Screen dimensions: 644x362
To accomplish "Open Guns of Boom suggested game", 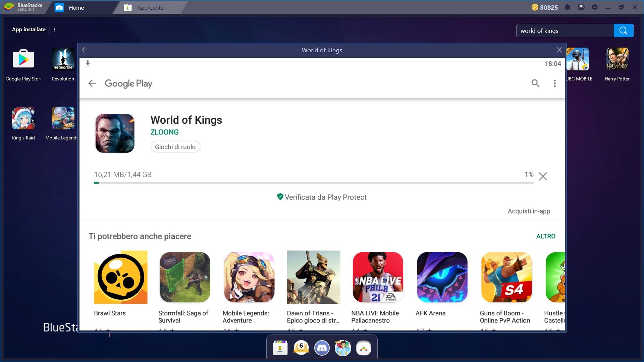I will click(x=506, y=277).
